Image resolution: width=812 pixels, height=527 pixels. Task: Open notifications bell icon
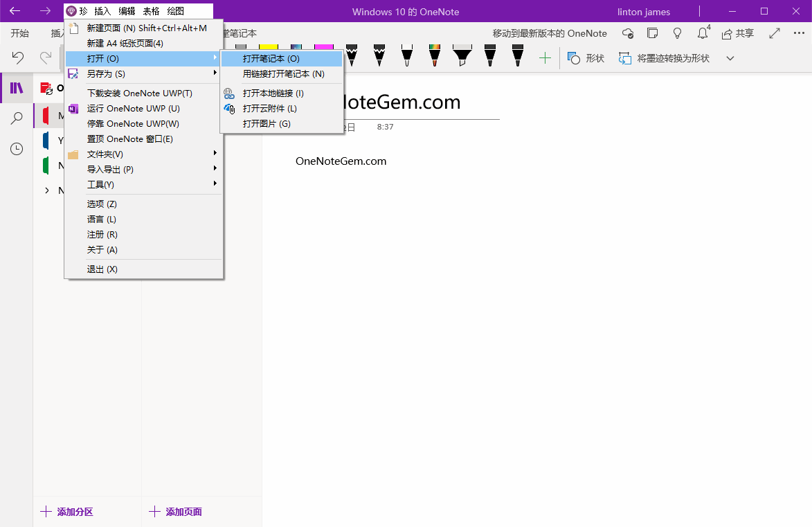pos(703,33)
